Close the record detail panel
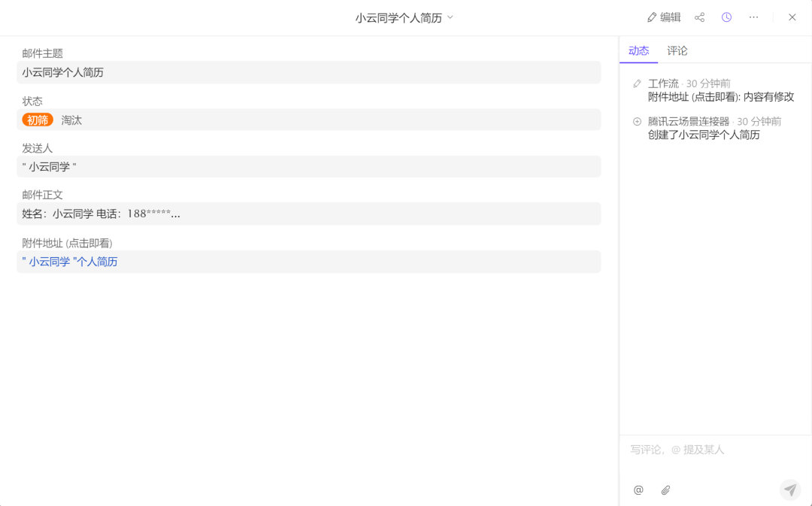812x506 pixels. [792, 17]
